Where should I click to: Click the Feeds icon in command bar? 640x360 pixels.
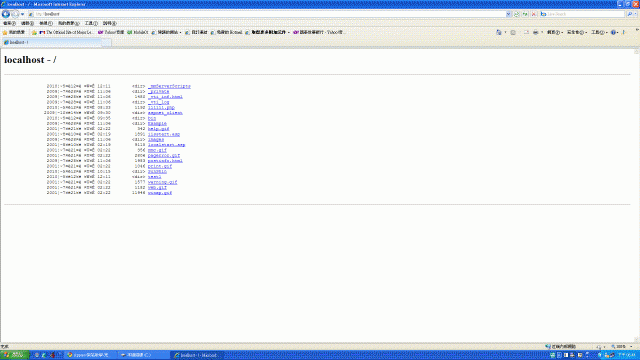click(x=513, y=32)
